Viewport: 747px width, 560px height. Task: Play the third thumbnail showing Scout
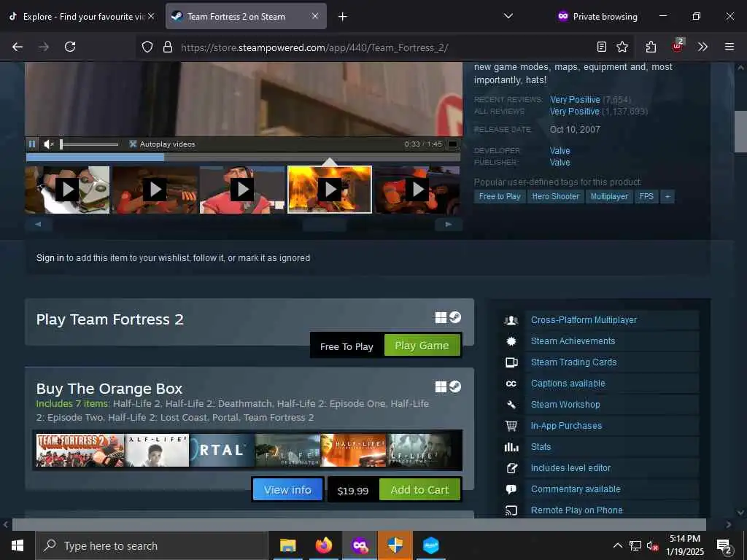point(242,190)
